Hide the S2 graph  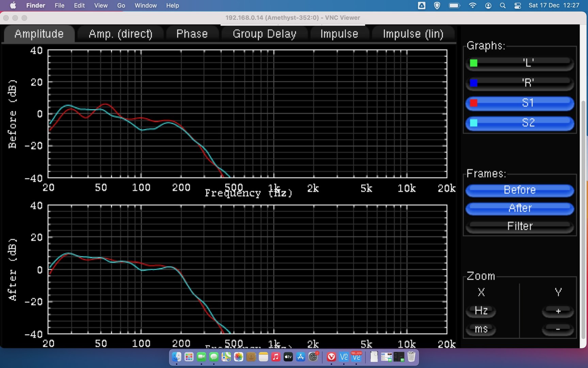coord(520,123)
